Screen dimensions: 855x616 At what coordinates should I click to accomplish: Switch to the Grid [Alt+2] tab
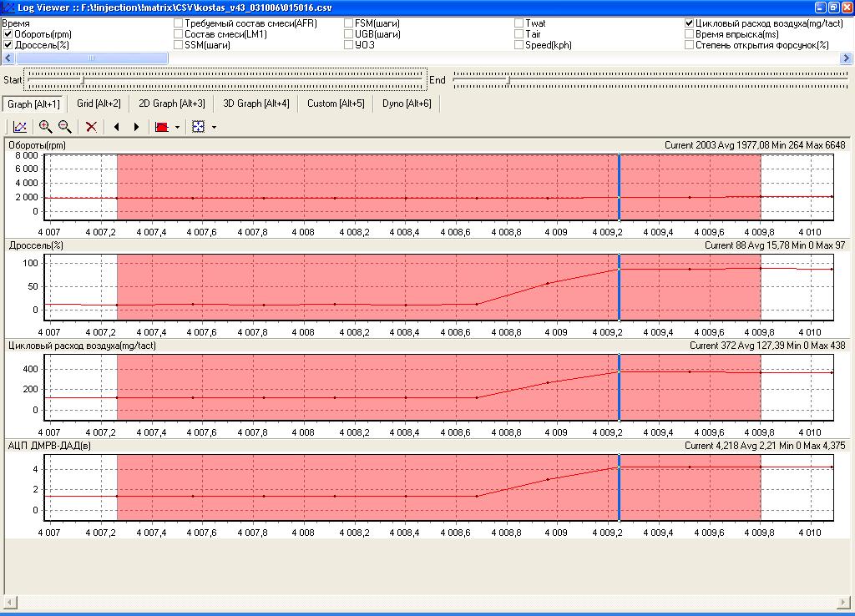(99, 104)
